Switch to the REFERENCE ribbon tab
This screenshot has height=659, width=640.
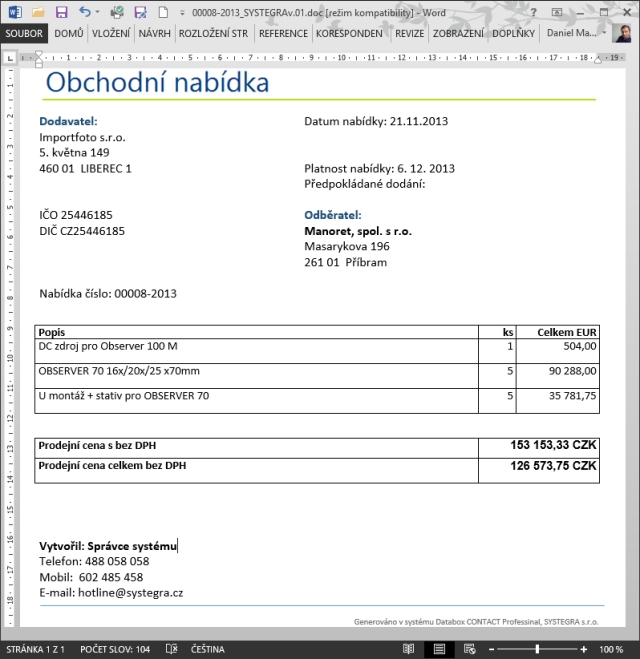coord(283,33)
